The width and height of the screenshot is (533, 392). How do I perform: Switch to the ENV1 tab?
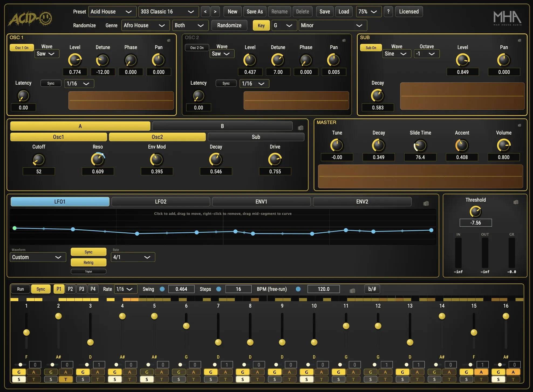pyautogui.click(x=261, y=202)
